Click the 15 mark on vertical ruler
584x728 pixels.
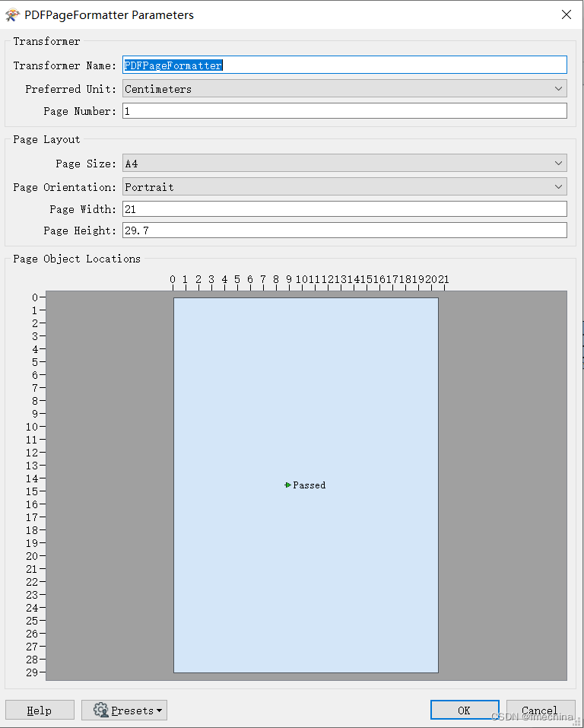click(32, 491)
